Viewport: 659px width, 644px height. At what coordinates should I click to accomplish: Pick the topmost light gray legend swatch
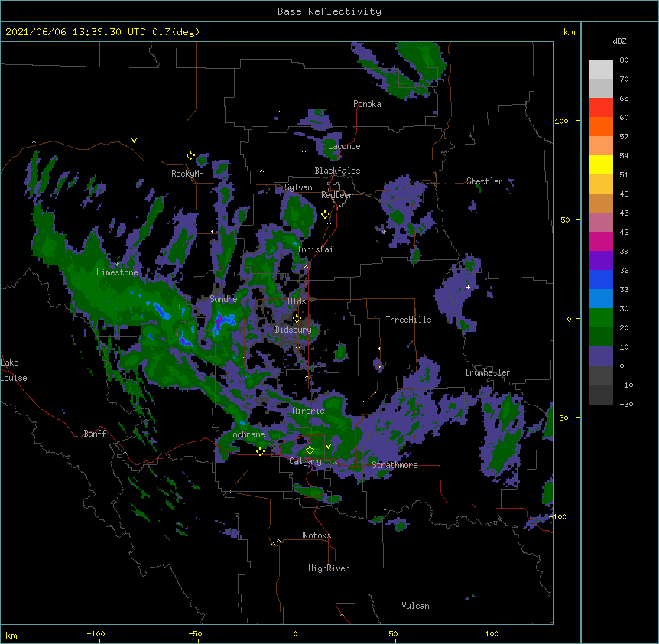(x=601, y=70)
